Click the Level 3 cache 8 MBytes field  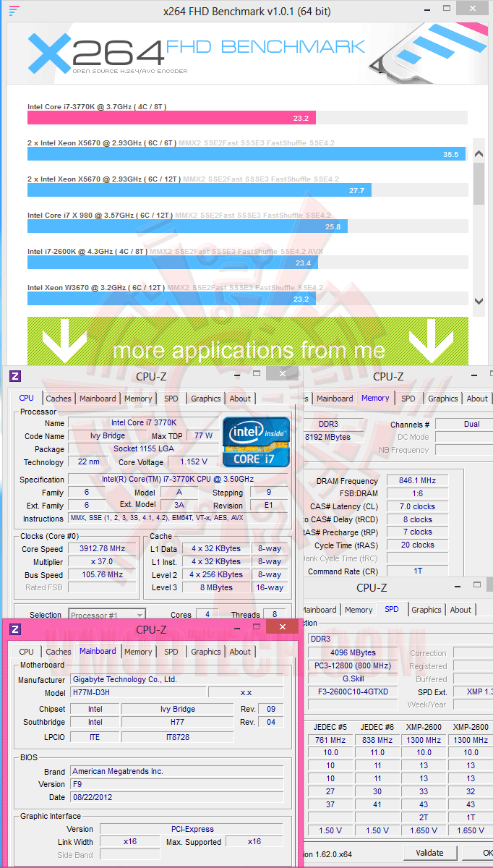click(x=217, y=587)
